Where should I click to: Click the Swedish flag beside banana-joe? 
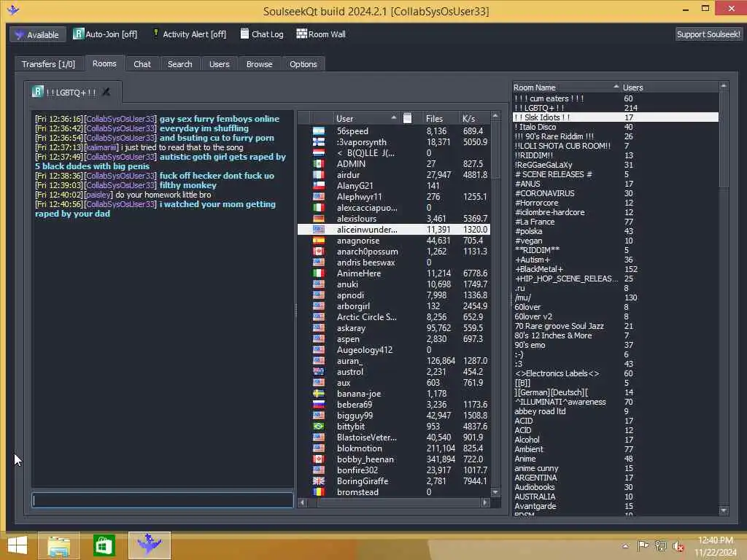point(319,394)
